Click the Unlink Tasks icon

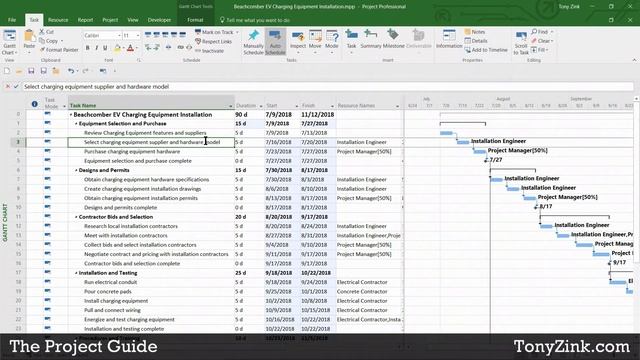(x=189, y=48)
